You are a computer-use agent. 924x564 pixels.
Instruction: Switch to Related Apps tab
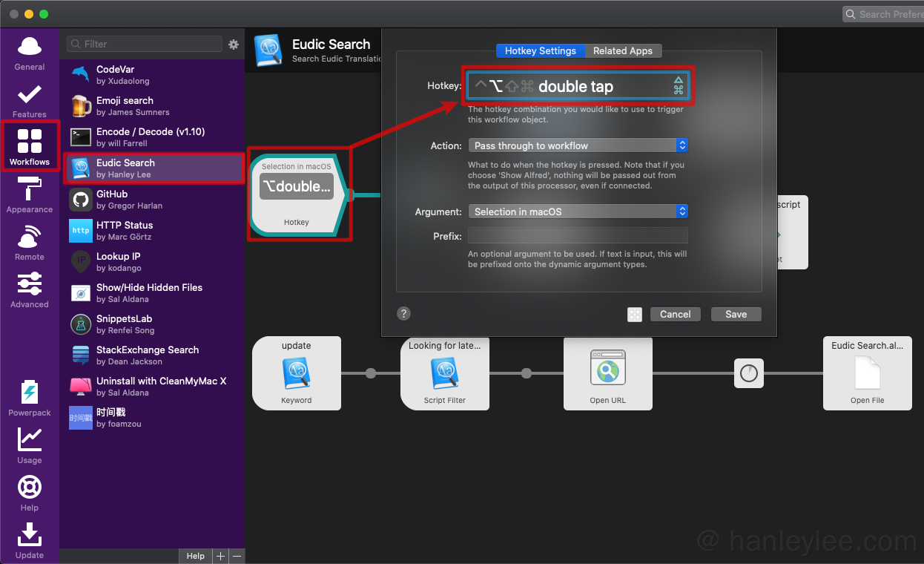tap(623, 50)
